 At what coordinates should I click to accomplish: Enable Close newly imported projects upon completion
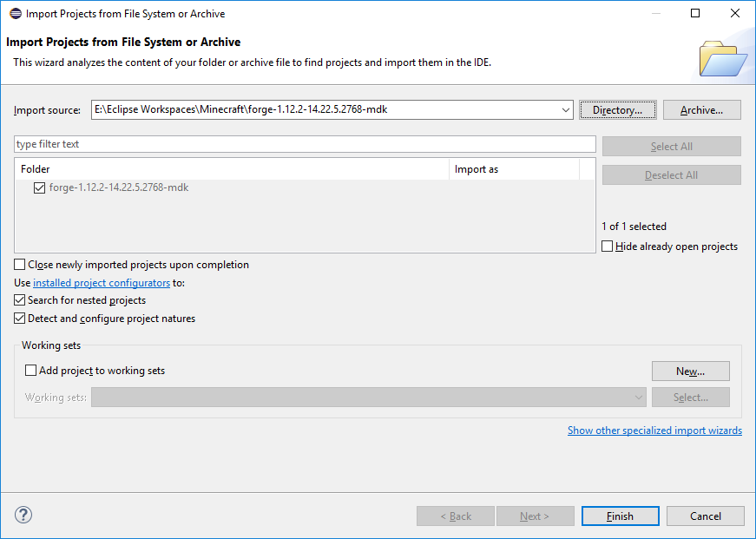(20, 265)
